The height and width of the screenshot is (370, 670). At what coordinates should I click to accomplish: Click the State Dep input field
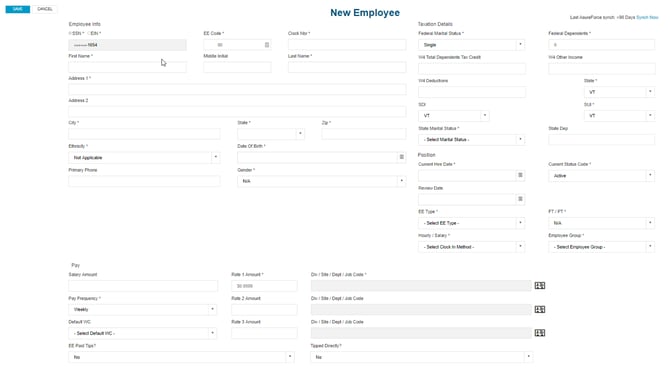[601, 140]
